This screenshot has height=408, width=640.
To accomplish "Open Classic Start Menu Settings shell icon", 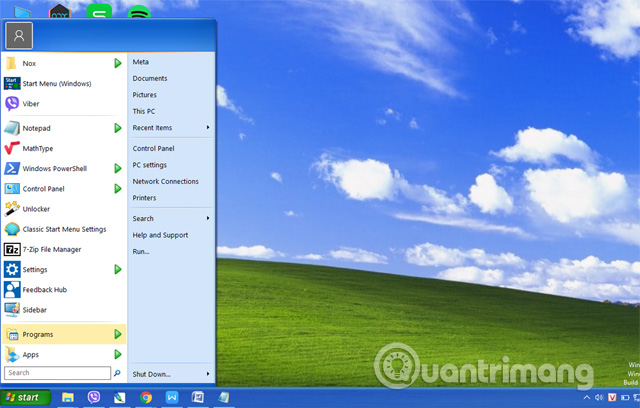I will click(12, 229).
